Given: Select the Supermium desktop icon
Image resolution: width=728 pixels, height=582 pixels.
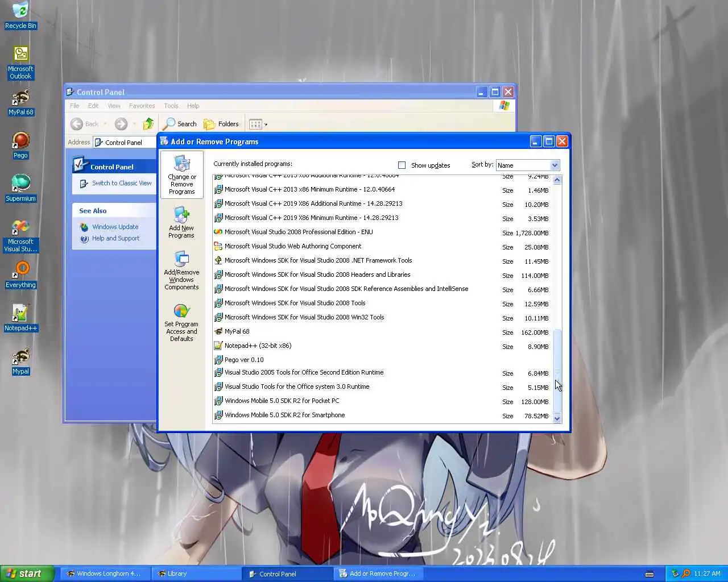Looking at the screenshot, I should click(20, 188).
